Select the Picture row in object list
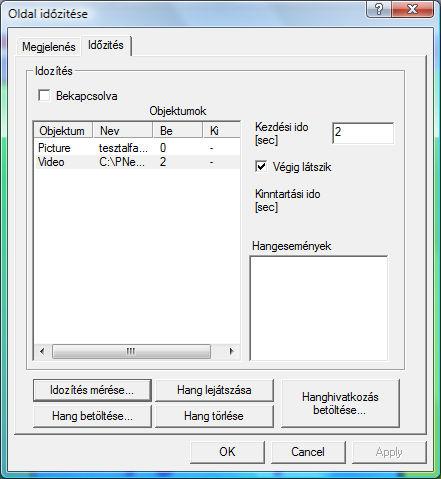 point(137,148)
